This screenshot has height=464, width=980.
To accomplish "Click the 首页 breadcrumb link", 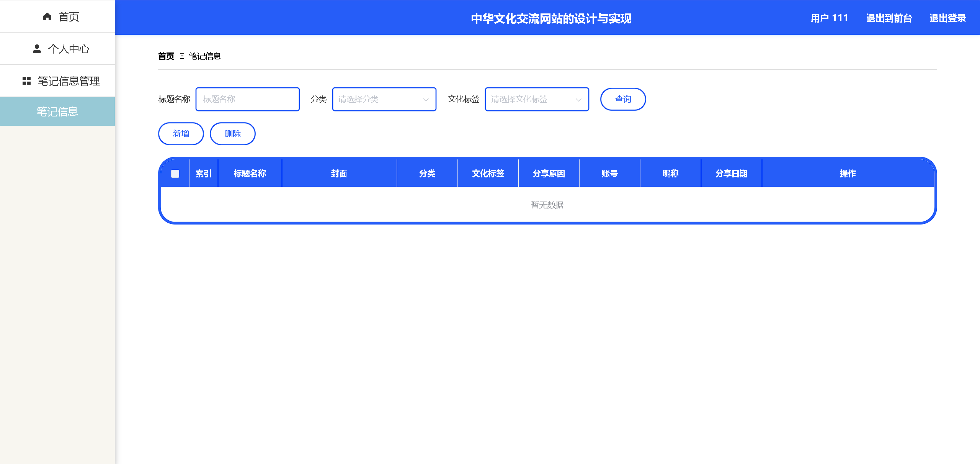I will 166,56.
